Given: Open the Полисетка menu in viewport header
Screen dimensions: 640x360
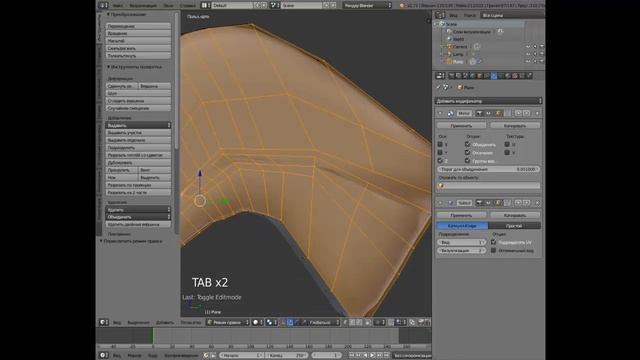Looking at the screenshot, I should [191, 322].
